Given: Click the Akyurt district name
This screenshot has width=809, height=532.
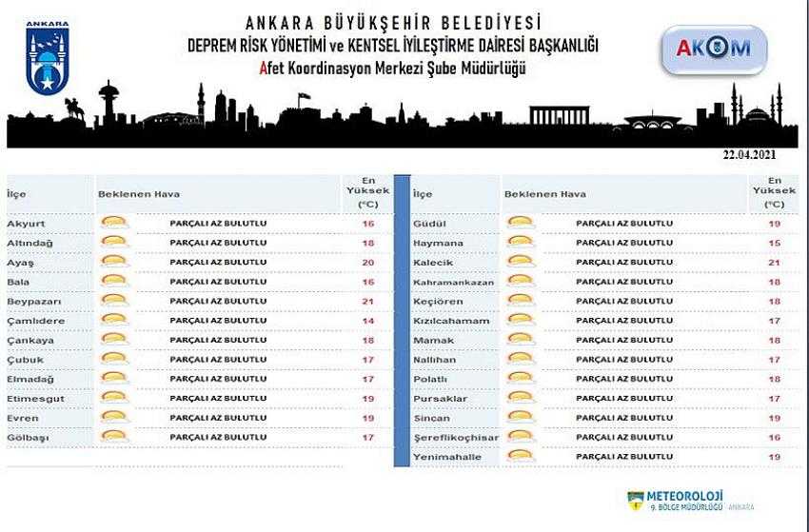Looking at the screenshot, I should (26, 224).
